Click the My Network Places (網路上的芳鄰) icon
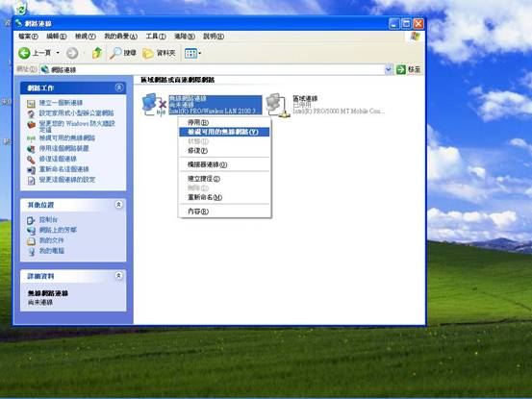This screenshot has width=532, height=399. tap(31, 231)
